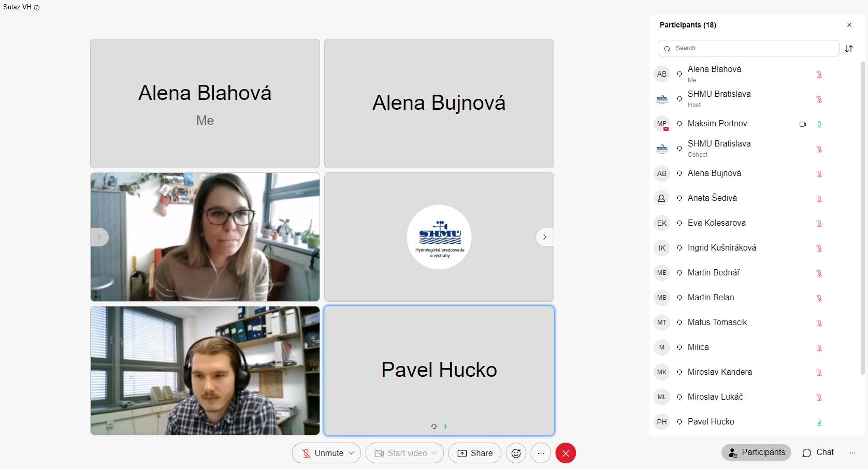Go to next page of video tiles
The height and width of the screenshot is (469, 868).
pos(544,237)
